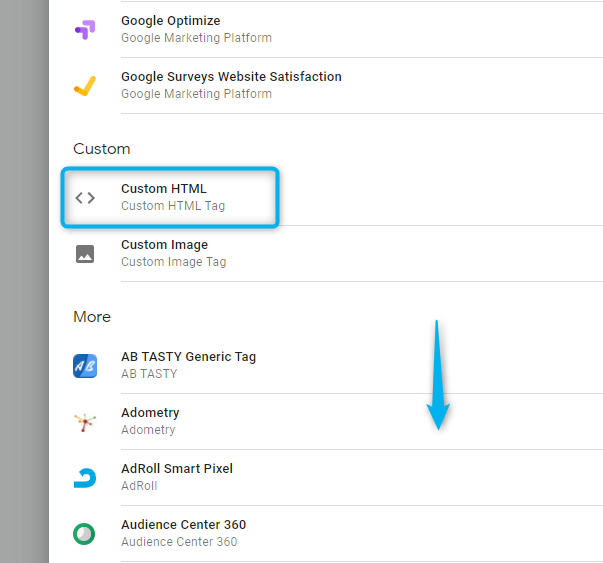Image resolution: width=603 pixels, height=563 pixels.
Task: Click the Custom Image picture icon
Action: click(85, 254)
